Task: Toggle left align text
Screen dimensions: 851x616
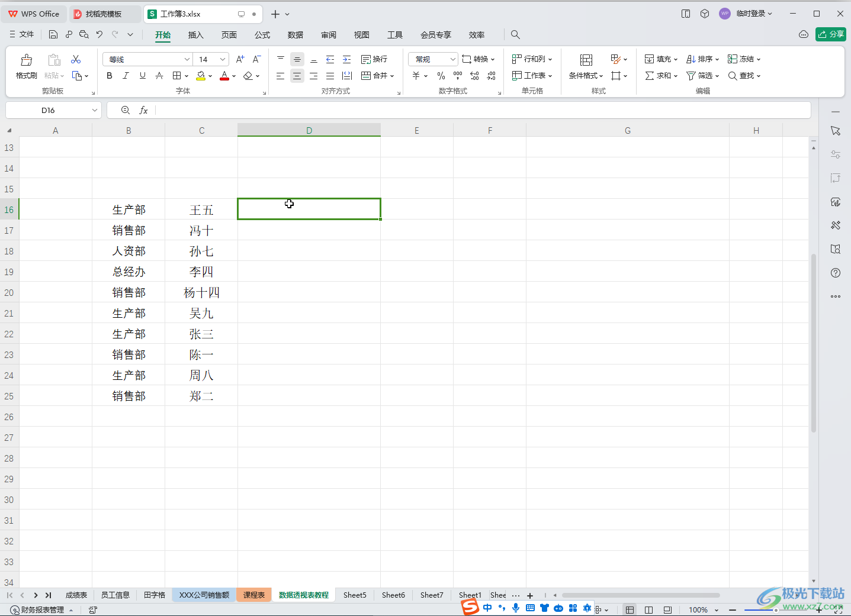Action: coord(281,76)
